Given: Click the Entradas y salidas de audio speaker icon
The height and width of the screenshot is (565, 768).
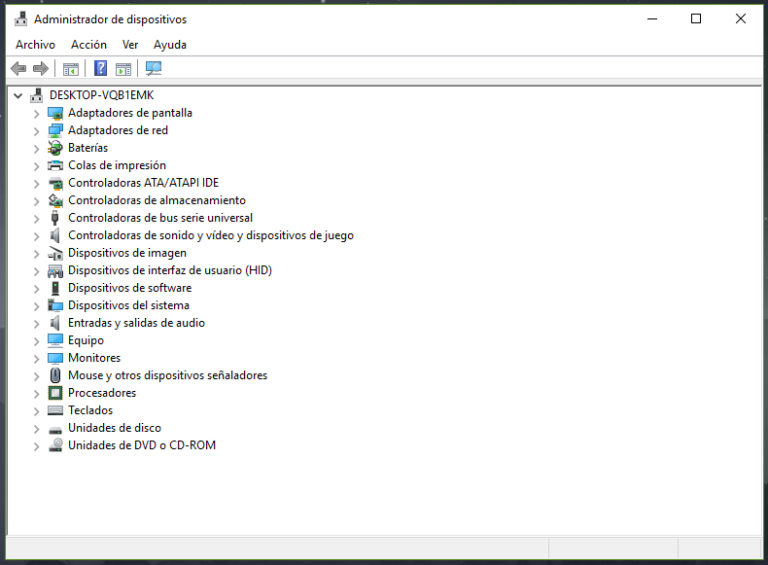Looking at the screenshot, I should (55, 323).
